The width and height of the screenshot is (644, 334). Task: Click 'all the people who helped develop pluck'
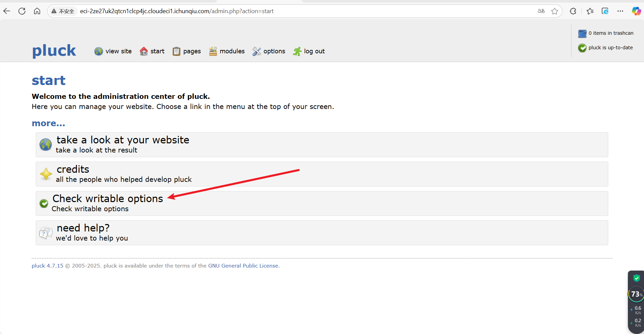tap(124, 179)
